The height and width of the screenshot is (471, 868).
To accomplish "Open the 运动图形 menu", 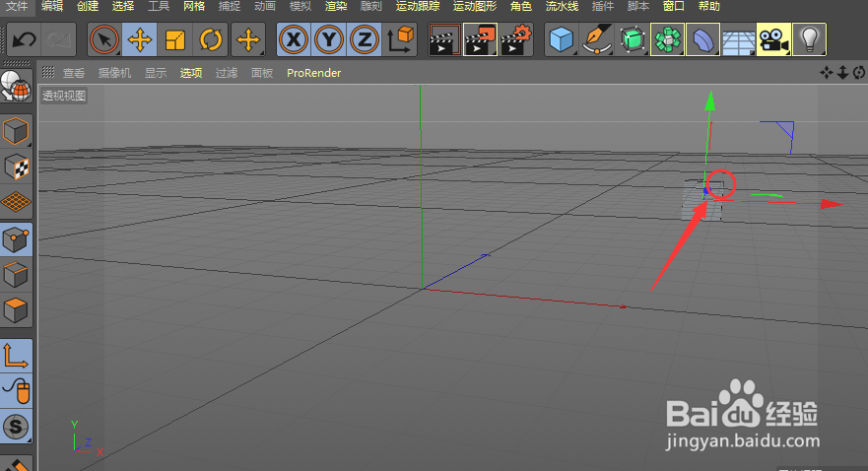I will (475, 6).
